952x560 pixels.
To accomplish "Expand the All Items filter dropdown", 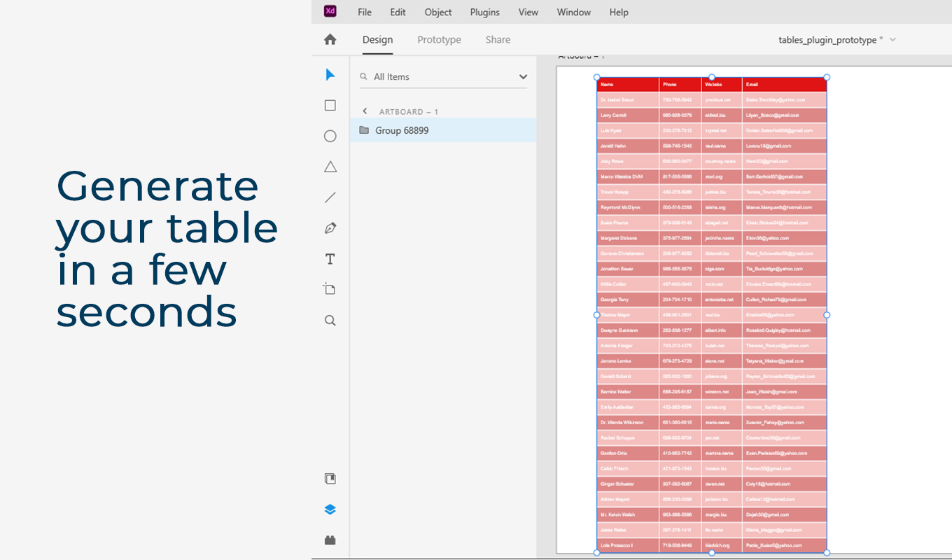I will [x=523, y=77].
